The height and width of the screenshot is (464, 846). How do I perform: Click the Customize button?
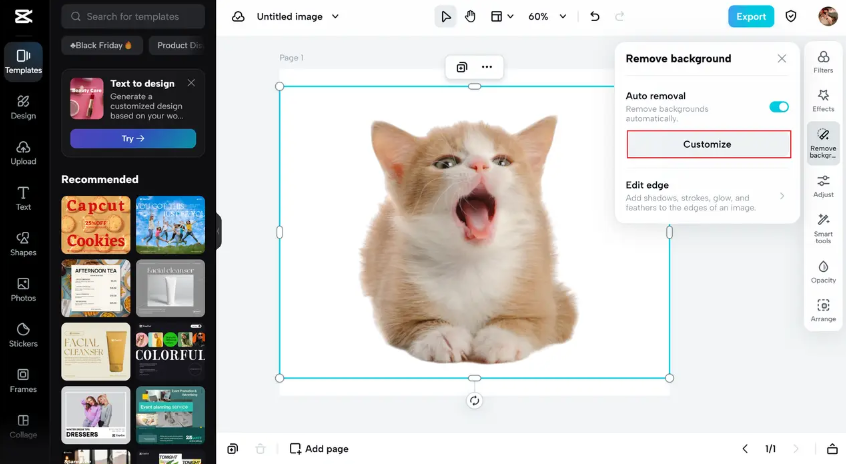708,144
